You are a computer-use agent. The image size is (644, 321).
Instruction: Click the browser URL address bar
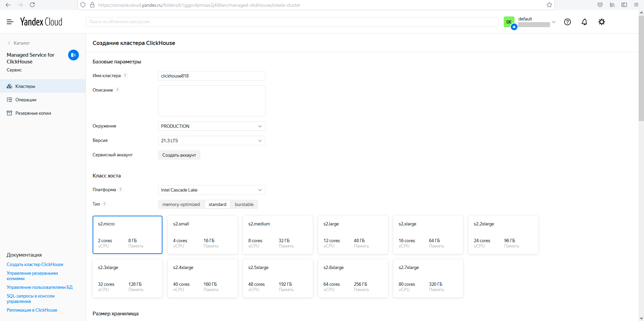(x=315, y=5)
